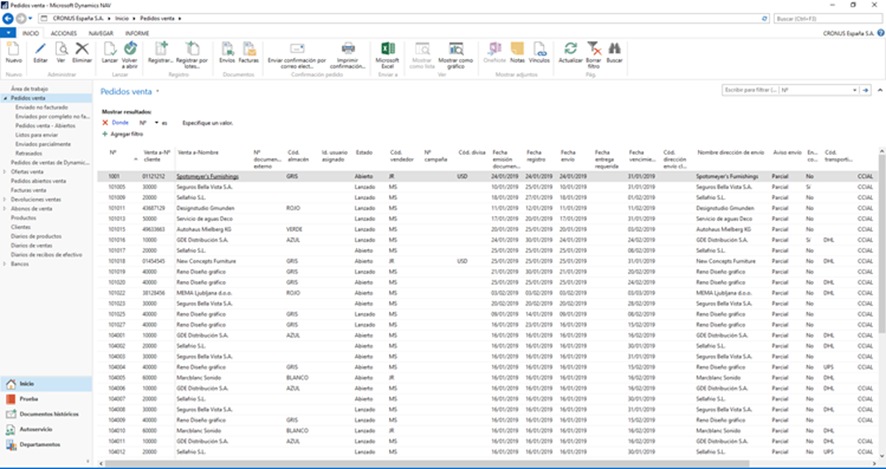
Task: Collapse the filter pane chevron
Action: coord(880,90)
